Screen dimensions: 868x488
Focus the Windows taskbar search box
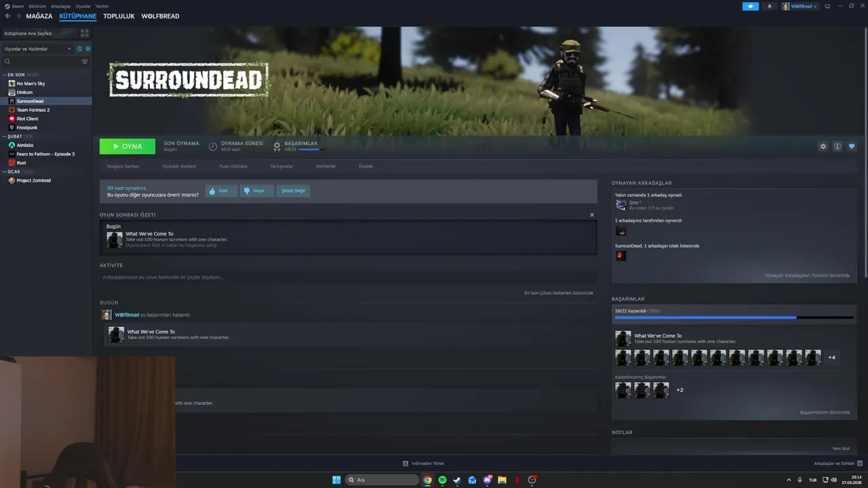(382, 480)
